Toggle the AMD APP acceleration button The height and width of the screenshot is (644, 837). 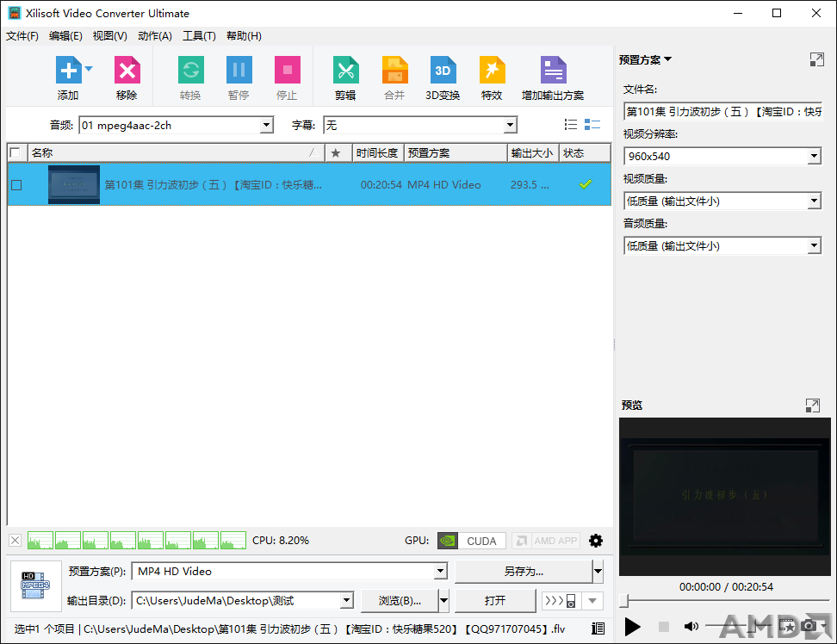[x=546, y=541]
